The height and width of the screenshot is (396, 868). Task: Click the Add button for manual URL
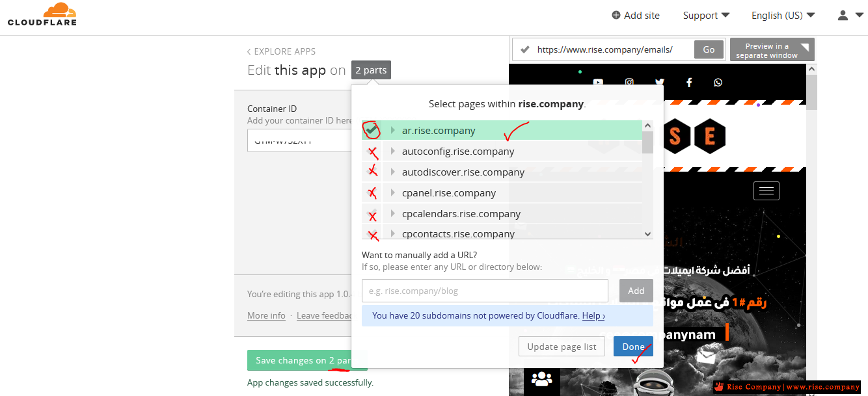636,291
